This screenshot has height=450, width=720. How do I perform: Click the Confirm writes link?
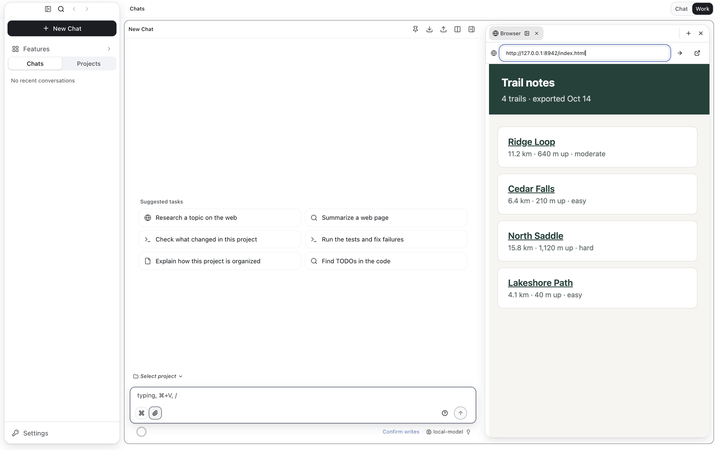(401, 432)
